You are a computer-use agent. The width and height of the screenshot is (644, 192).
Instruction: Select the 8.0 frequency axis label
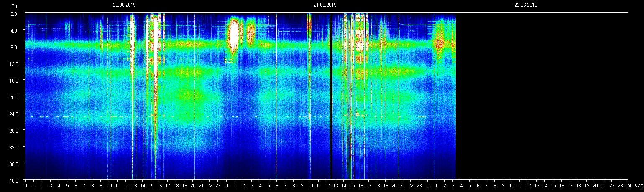pos(15,47)
